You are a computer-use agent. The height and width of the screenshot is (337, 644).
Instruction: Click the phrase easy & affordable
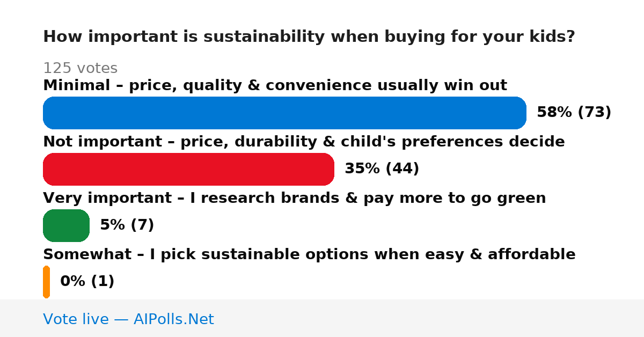(x=513, y=254)
